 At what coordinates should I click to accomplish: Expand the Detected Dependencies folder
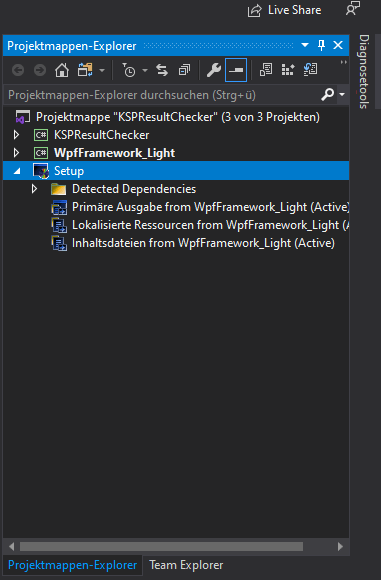pos(34,189)
